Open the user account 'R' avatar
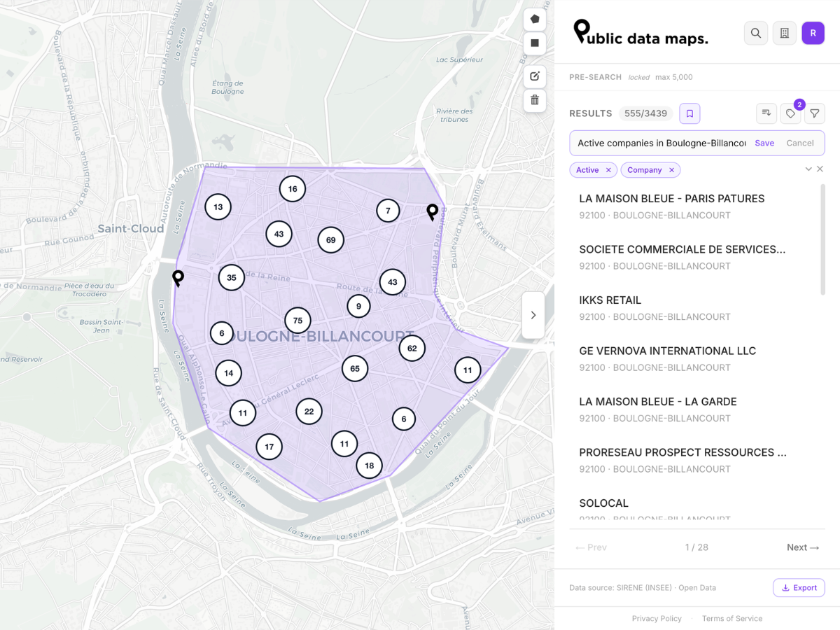840x630 pixels. 813,33
